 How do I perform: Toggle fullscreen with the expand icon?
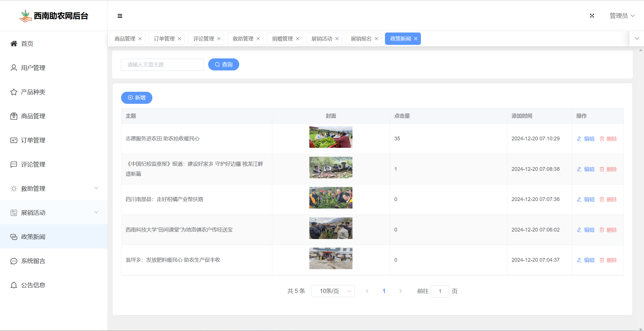point(592,16)
